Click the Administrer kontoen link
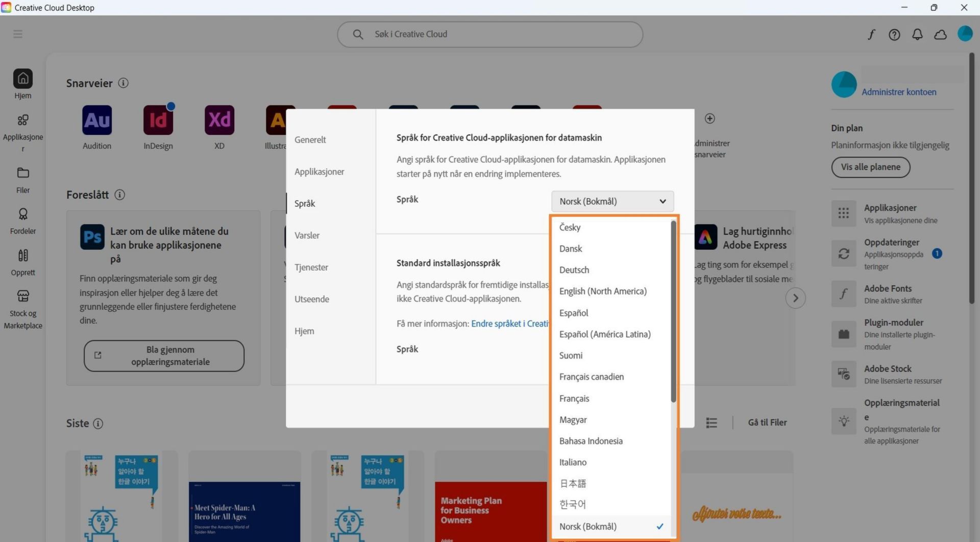The image size is (980, 542). pos(899,92)
